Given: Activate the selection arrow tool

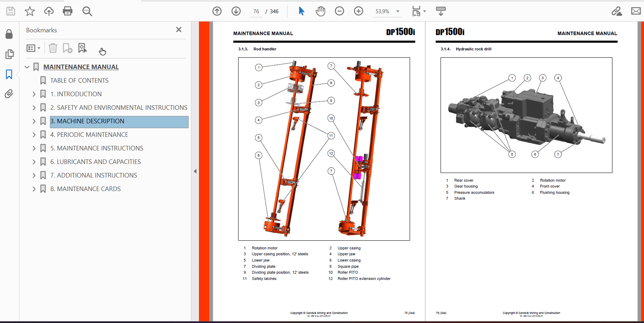Looking at the screenshot, I should [x=301, y=11].
